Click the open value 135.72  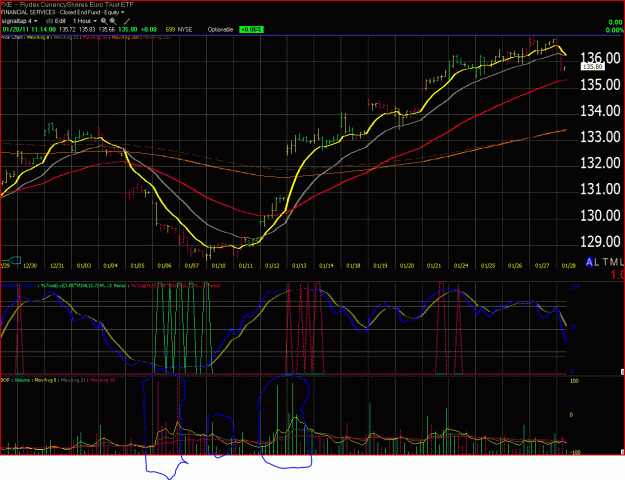tap(67, 30)
